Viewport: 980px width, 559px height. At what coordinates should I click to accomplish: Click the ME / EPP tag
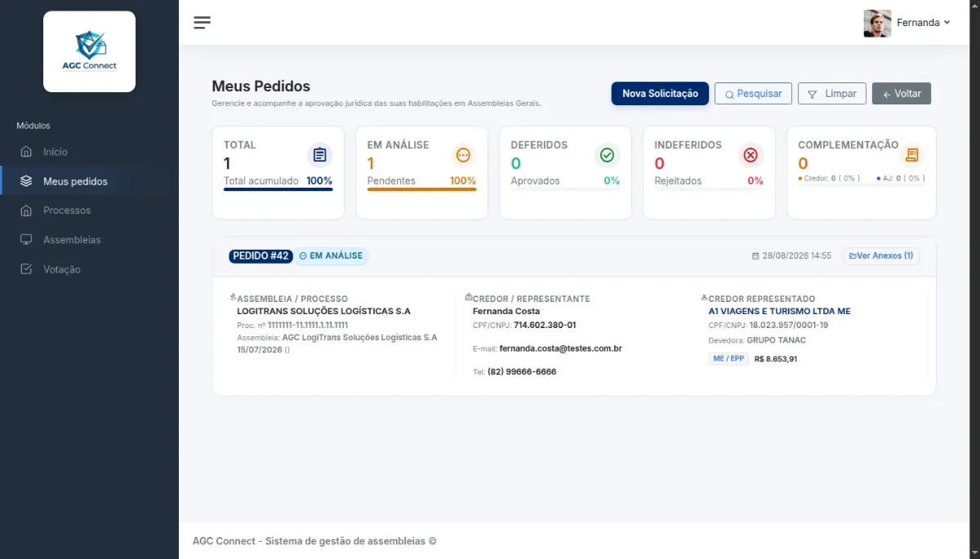729,358
